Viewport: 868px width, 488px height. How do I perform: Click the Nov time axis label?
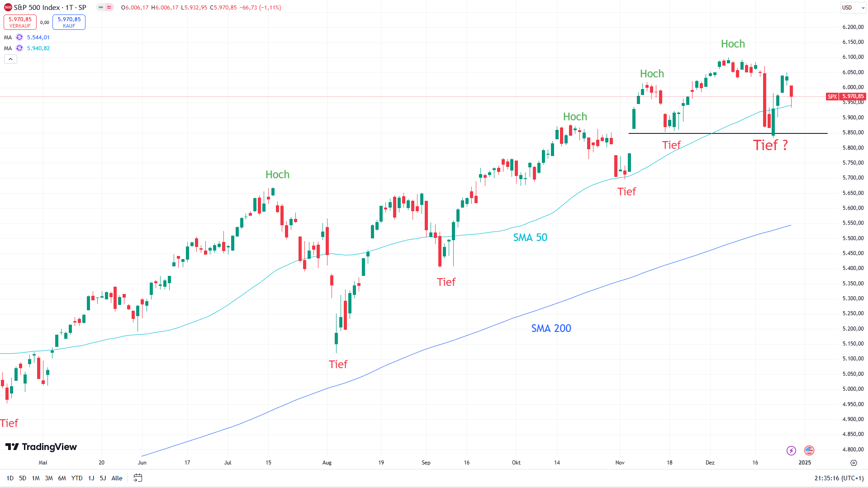pyautogui.click(x=620, y=463)
